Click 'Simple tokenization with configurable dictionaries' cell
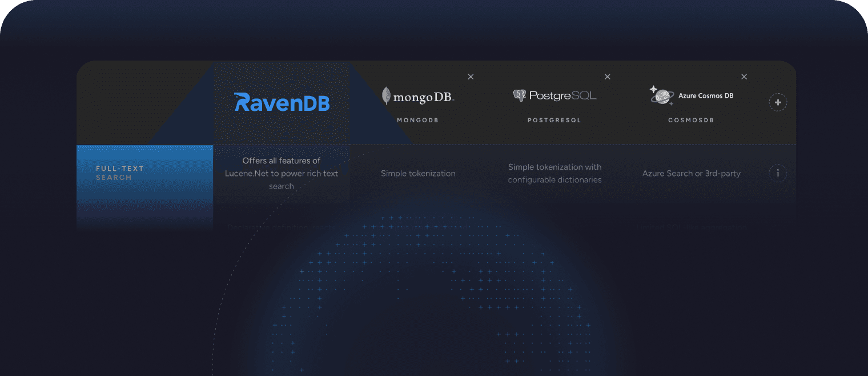Viewport: 868px width, 376px height. (554, 173)
